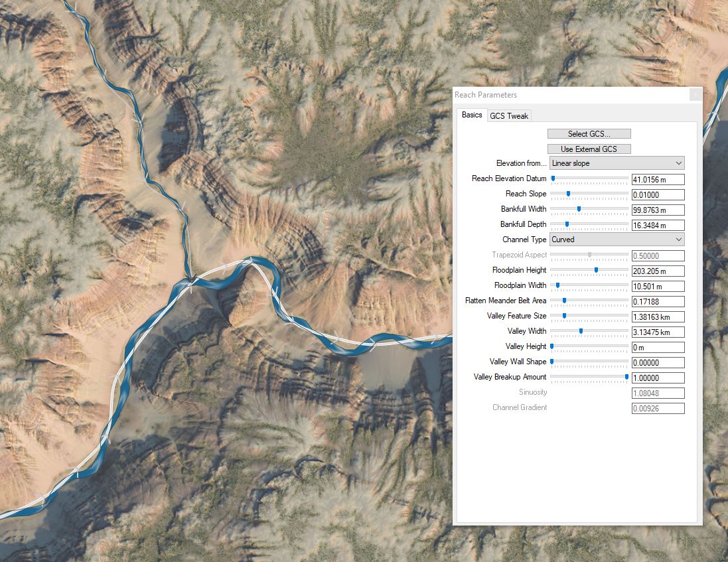The width and height of the screenshot is (728, 562).
Task: Click the Use External GCS button
Action: point(589,149)
